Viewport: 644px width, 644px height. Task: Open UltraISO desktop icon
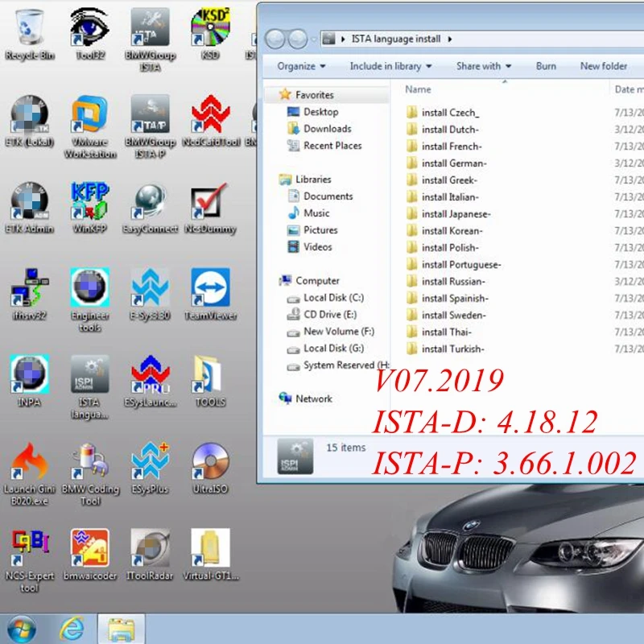click(210, 469)
